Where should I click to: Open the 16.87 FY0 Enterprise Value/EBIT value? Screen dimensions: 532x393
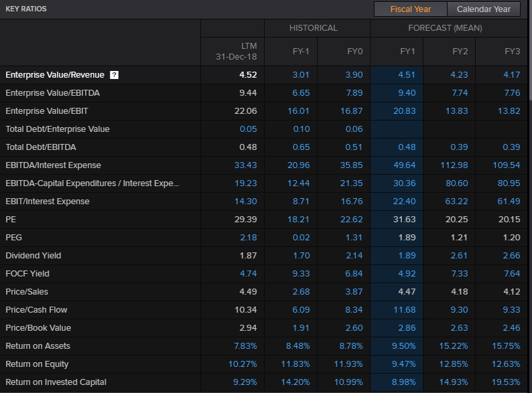pos(352,111)
